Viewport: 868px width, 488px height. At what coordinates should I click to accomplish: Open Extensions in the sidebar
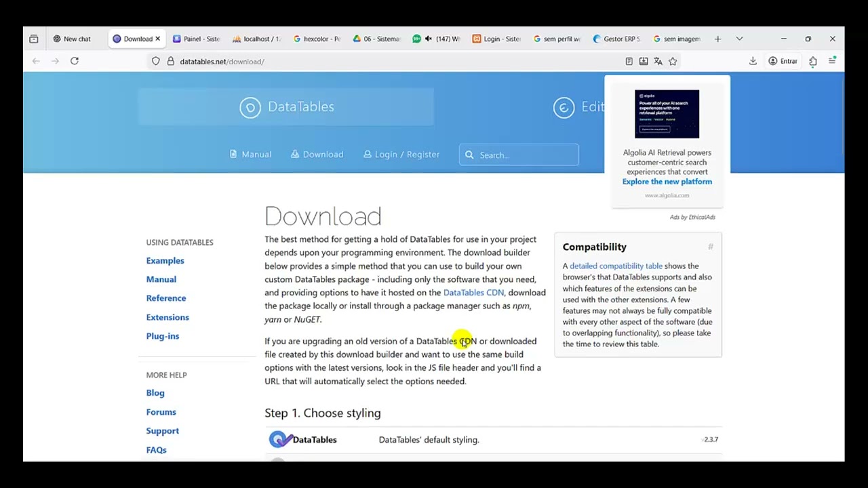click(167, 317)
